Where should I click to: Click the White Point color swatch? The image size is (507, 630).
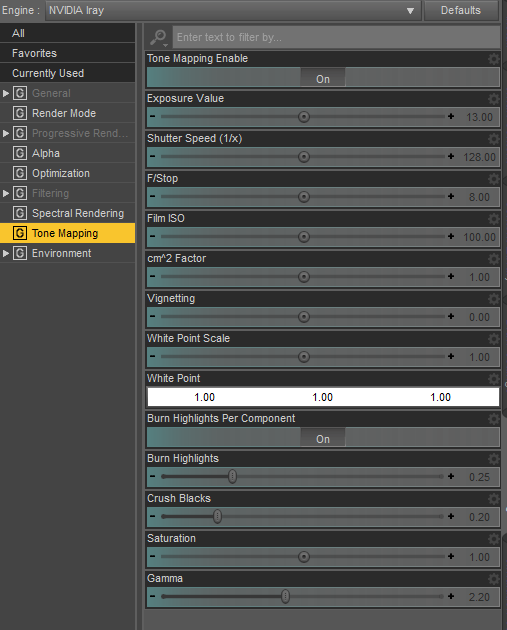tap(323, 397)
